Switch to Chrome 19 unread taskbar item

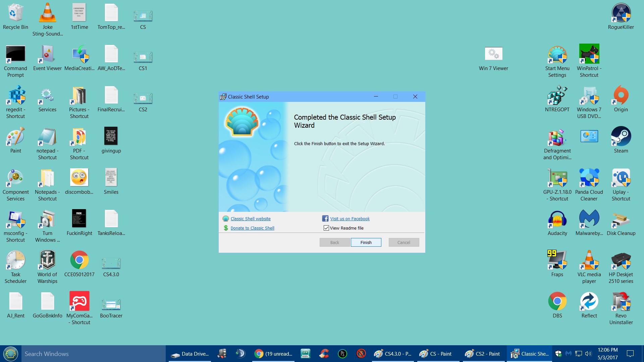tap(273, 354)
